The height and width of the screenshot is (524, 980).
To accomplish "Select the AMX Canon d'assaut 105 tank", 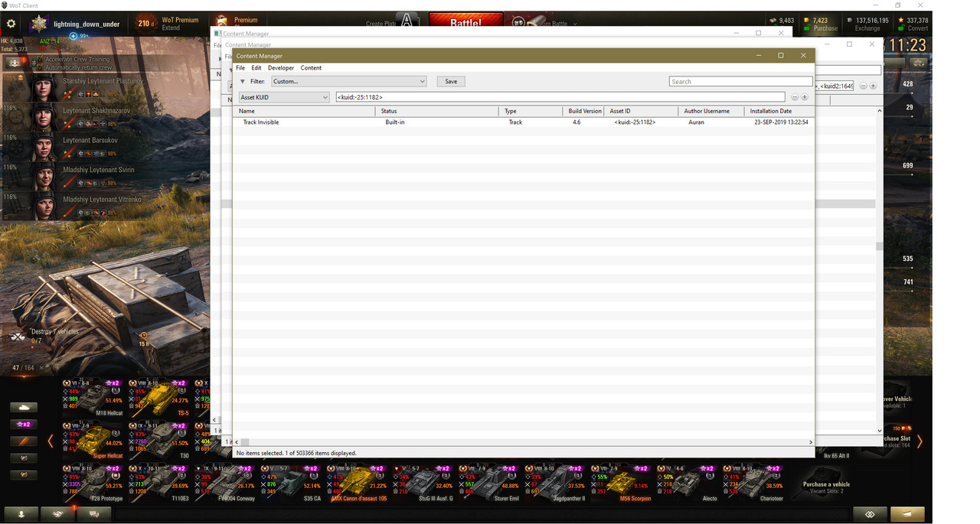I will pyautogui.click(x=358, y=483).
